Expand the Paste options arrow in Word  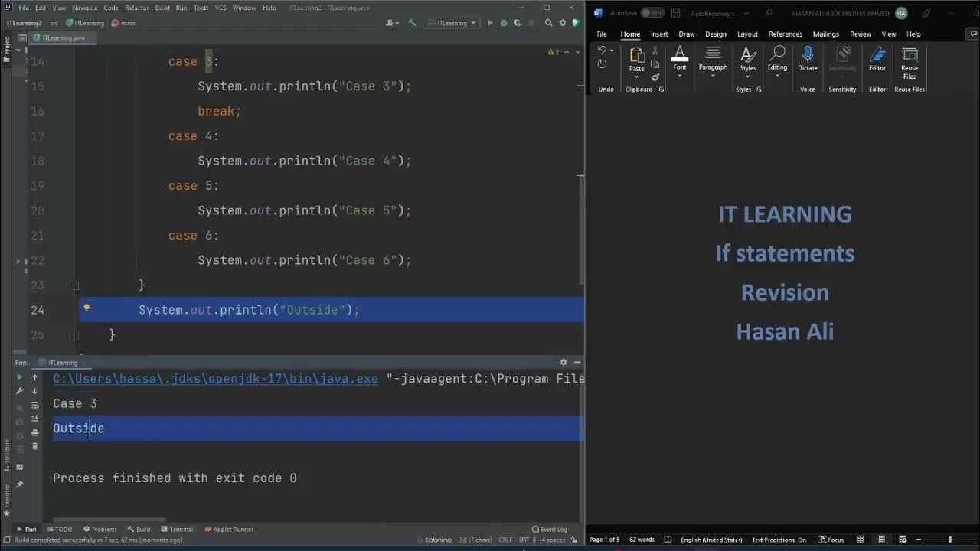point(636,77)
